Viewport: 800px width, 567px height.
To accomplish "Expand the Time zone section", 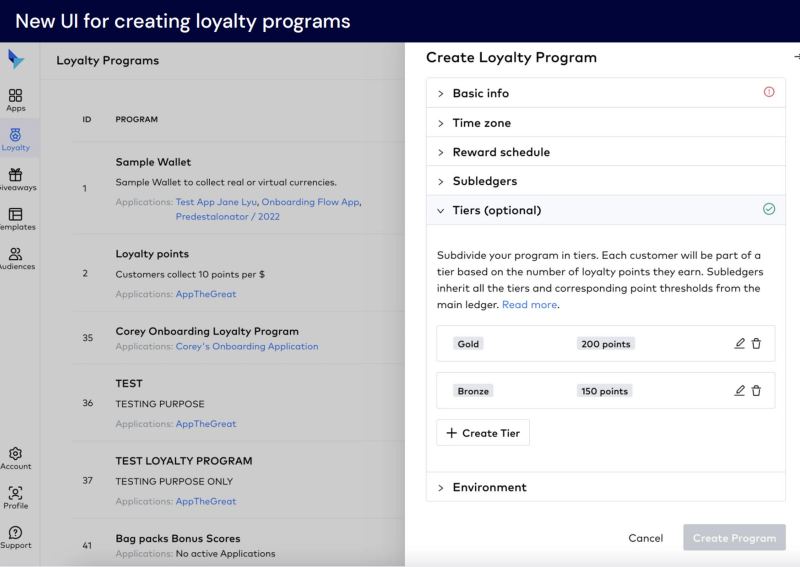I will tap(606, 122).
